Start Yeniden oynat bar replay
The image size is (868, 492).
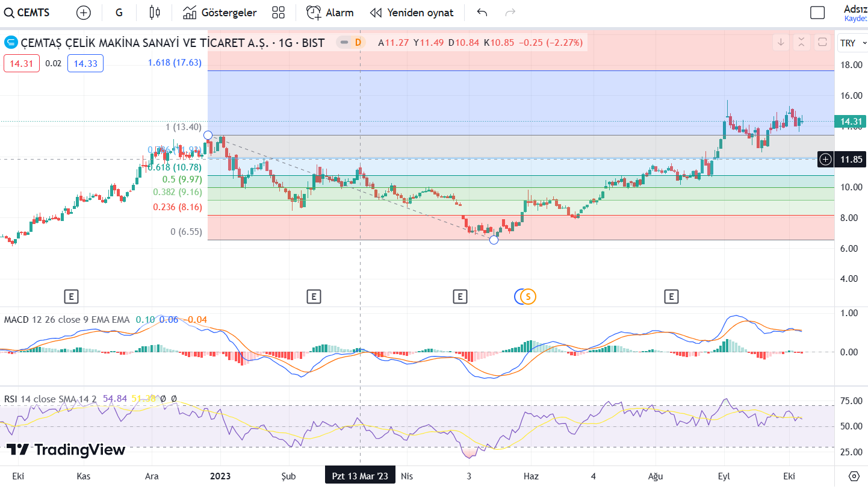point(412,13)
